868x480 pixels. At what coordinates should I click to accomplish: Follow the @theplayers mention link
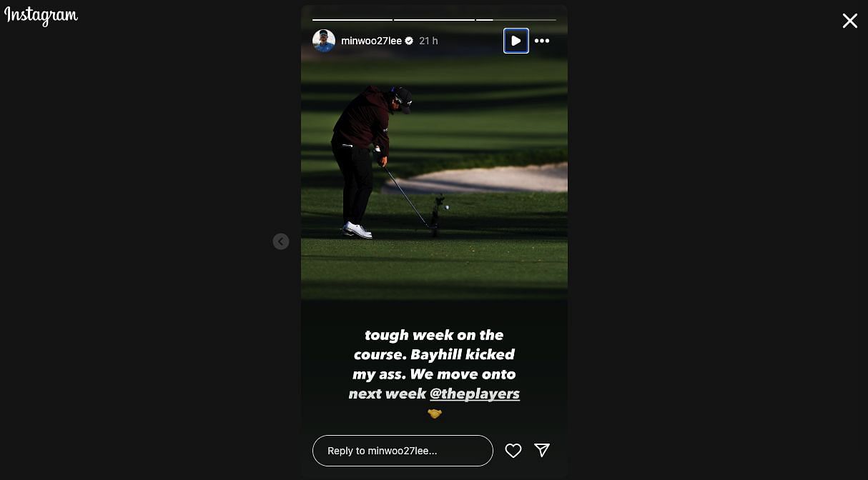pyautogui.click(x=474, y=394)
